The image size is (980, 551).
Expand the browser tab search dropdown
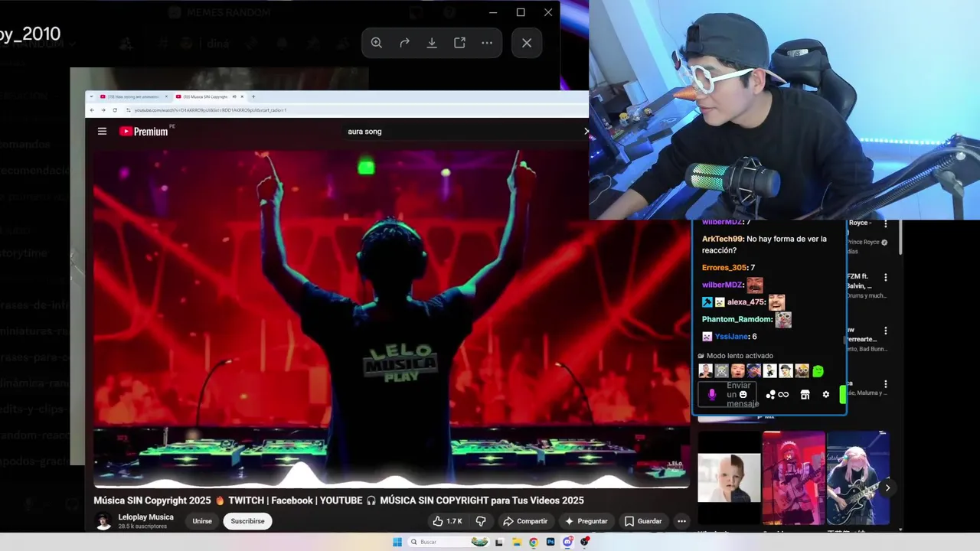[92, 96]
